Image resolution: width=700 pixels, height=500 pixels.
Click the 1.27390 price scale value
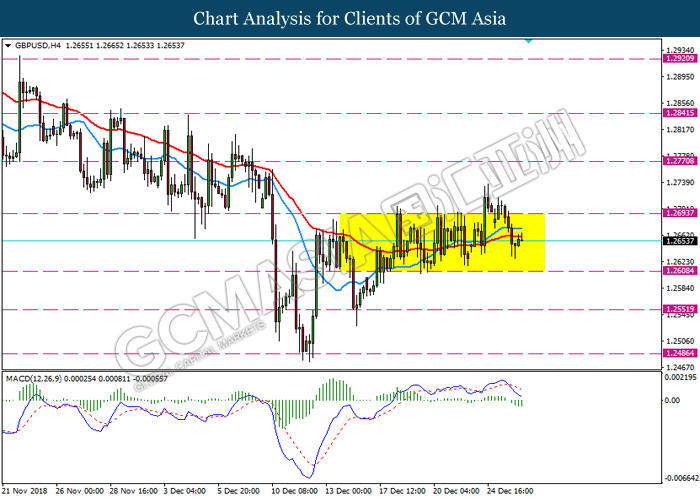coord(680,182)
